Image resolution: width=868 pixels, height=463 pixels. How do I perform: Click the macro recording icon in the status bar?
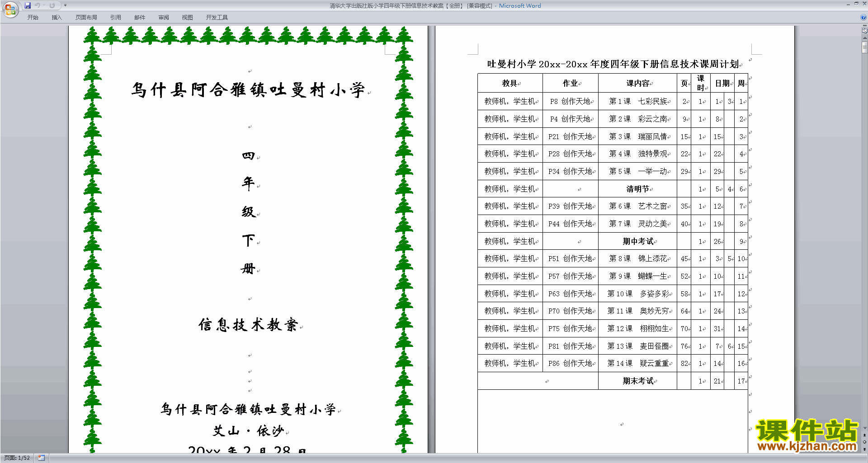pos(41,458)
